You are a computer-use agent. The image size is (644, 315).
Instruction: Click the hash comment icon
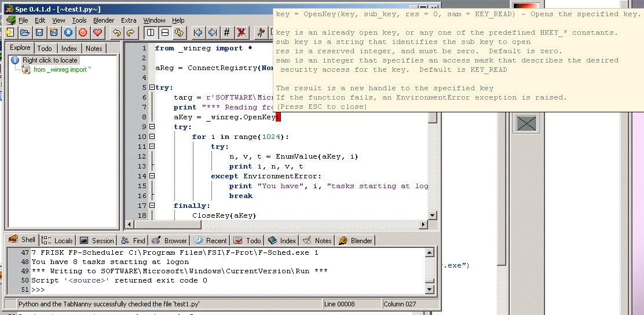click(x=226, y=32)
